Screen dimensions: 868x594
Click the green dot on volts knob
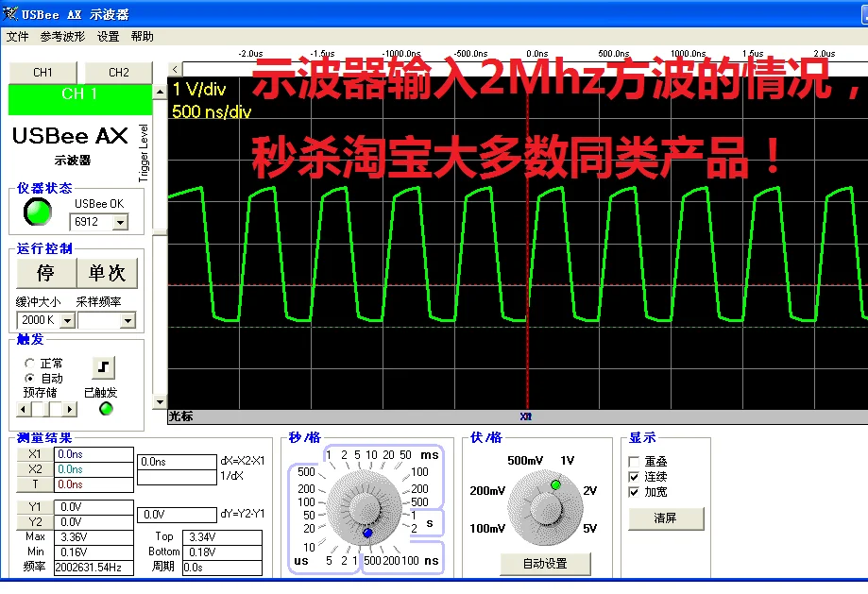pos(555,485)
